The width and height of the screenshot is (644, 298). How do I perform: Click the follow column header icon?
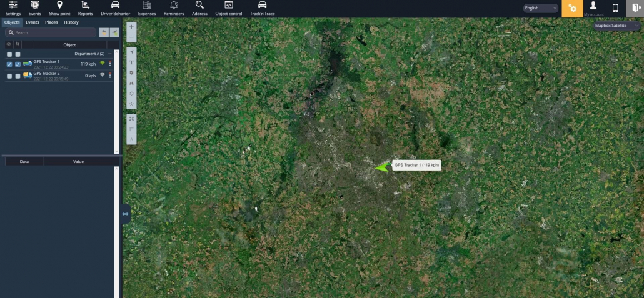[18, 44]
